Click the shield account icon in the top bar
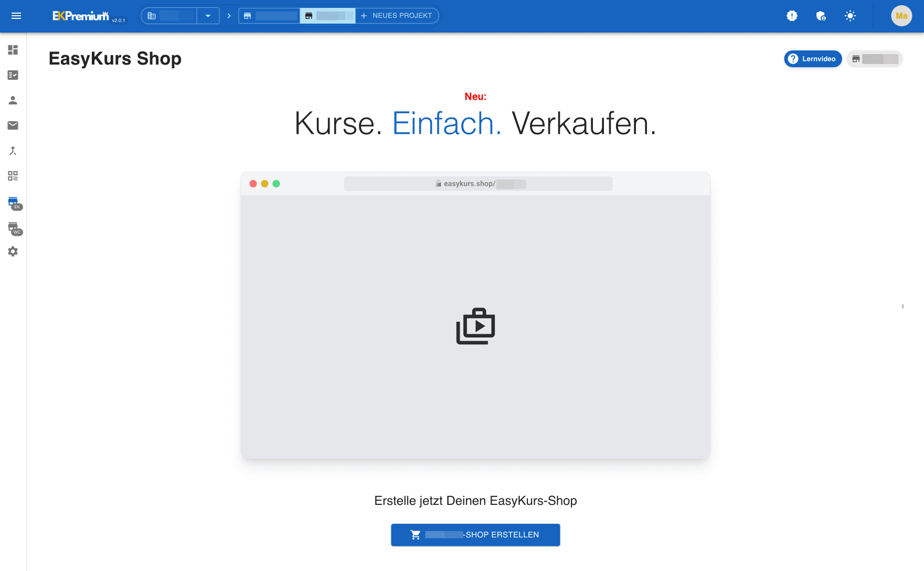Image resolution: width=924 pixels, height=571 pixels. pos(821,16)
